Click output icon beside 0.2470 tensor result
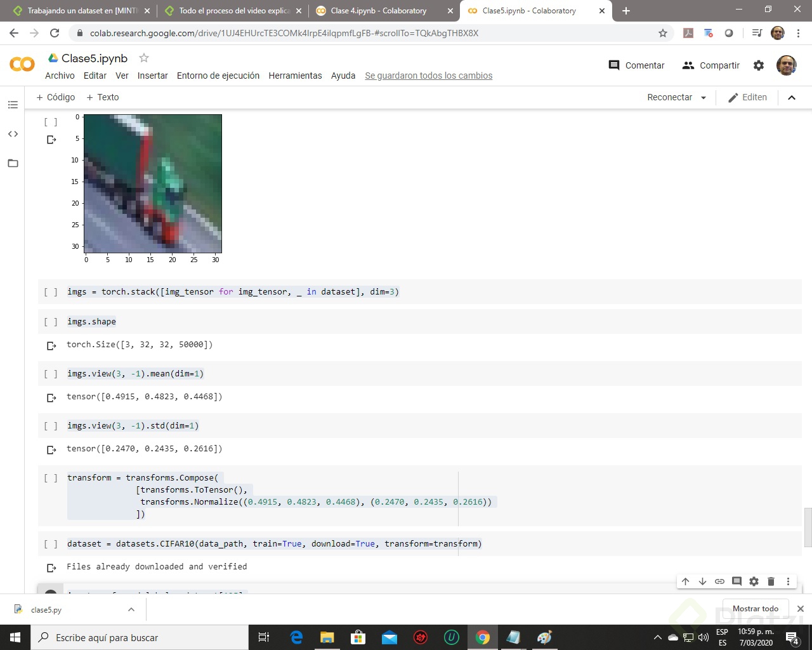The width and height of the screenshot is (812, 650). 52,449
